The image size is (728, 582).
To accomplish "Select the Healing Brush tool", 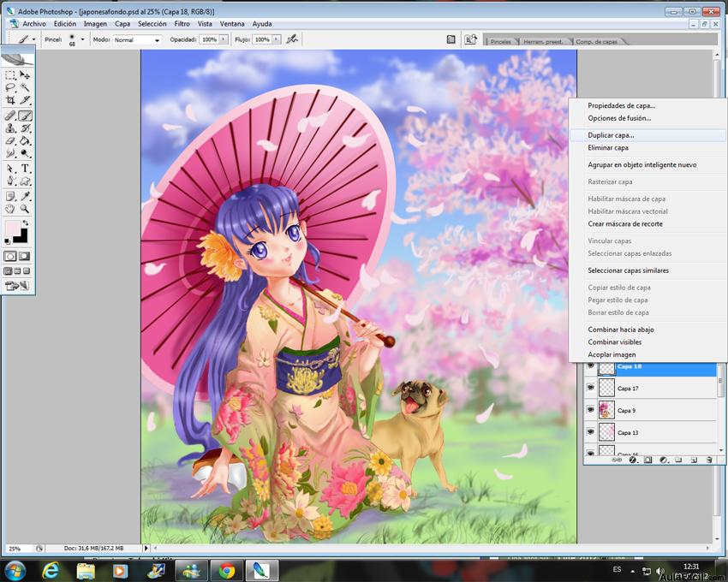I will point(10,116).
